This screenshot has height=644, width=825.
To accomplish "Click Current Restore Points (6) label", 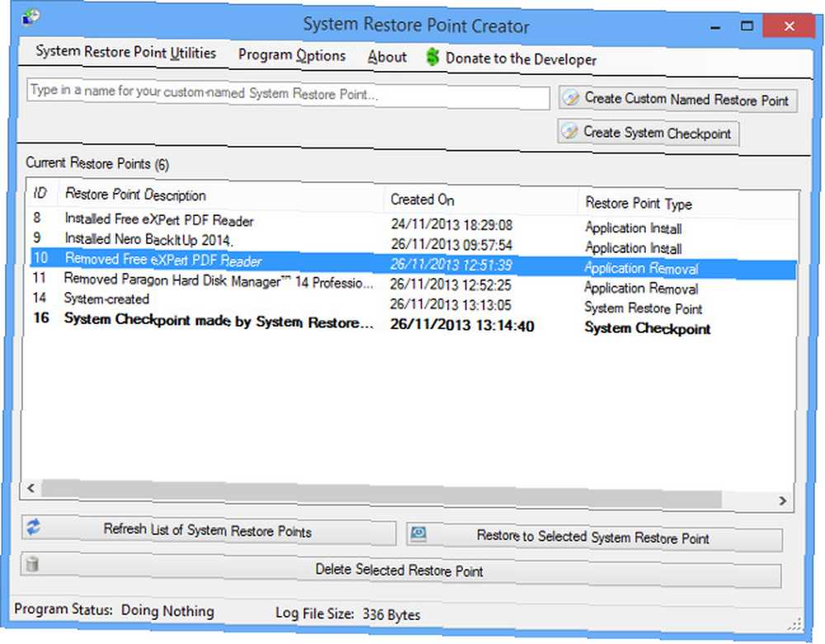I will 97,163.
